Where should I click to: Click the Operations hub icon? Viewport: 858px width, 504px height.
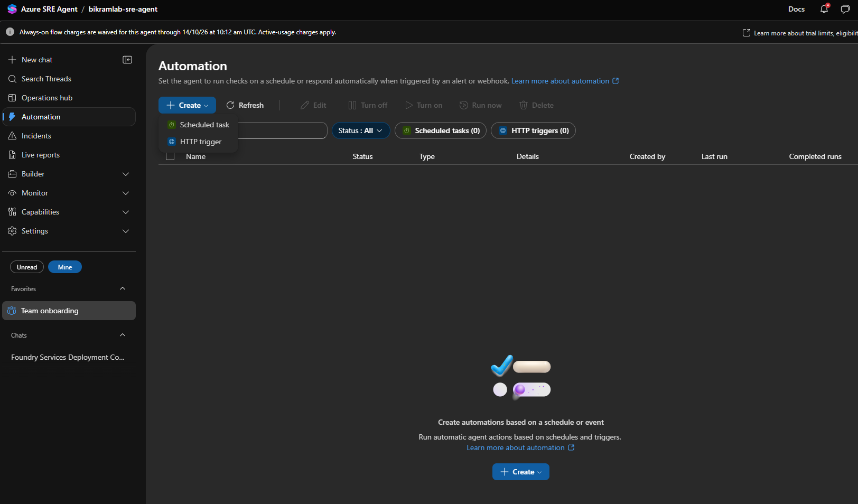tap(12, 98)
